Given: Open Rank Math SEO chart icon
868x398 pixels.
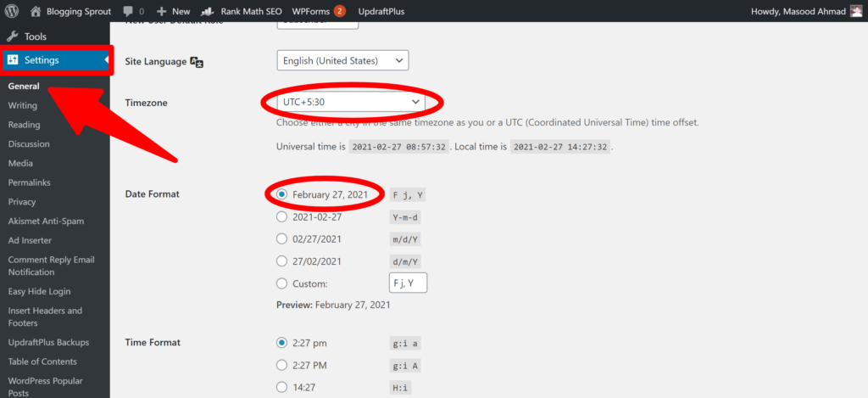Looking at the screenshot, I should (x=208, y=11).
